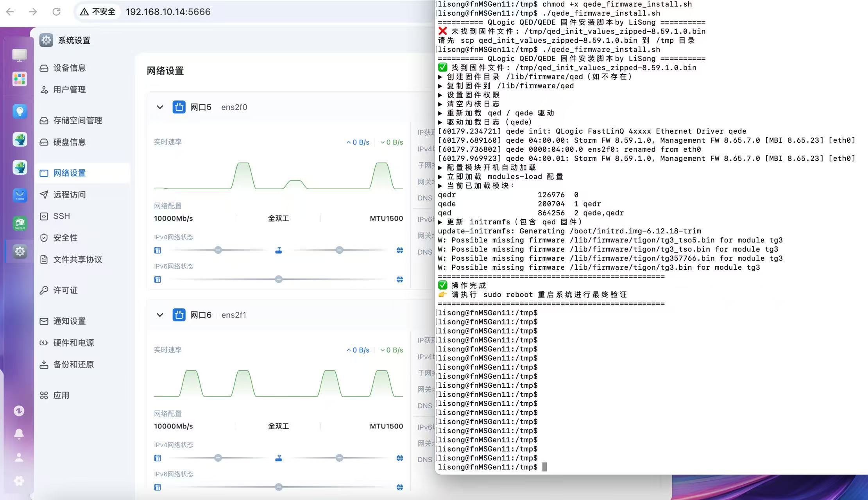Click the desktop monitor dock icon
The height and width of the screenshot is (500, 868).
click(20, 55)
